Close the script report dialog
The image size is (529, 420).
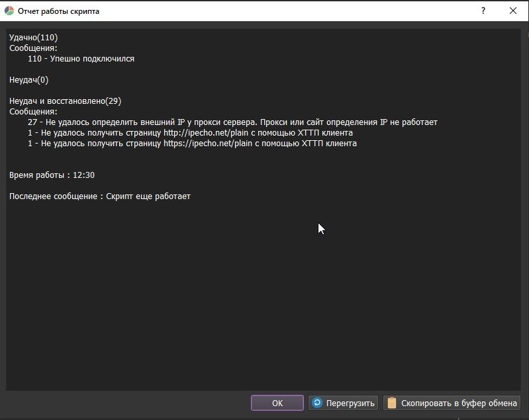(513, 11)
